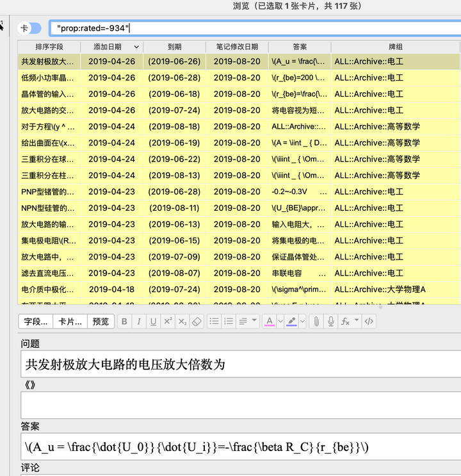Select row 三重积分在球...
461x476 pixels.
coord(239,160)
